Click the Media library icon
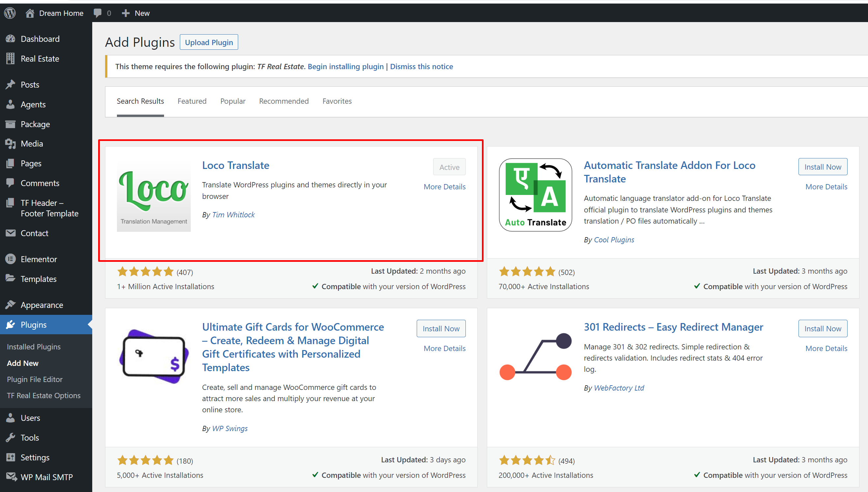The image size is (868, 492). [x=11, y=144]
